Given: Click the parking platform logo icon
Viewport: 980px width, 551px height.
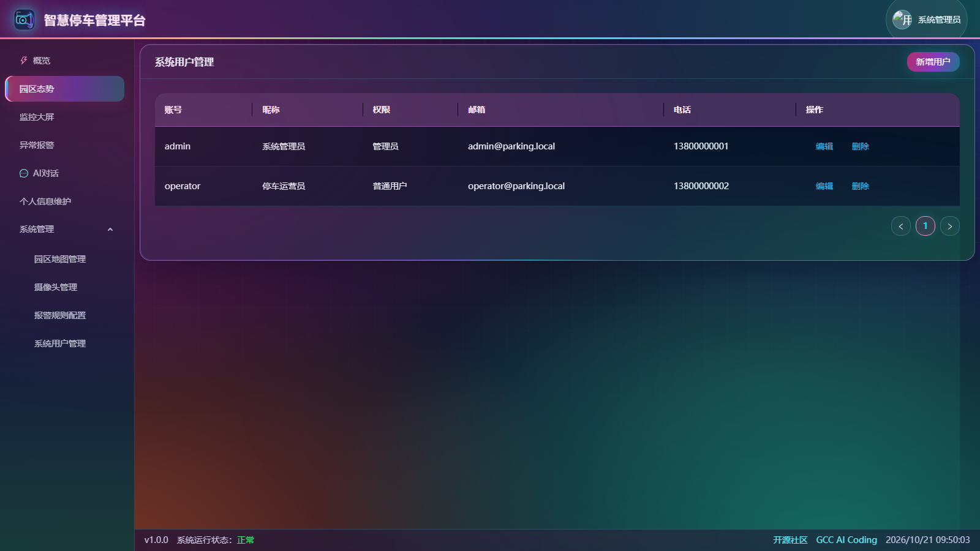Looking at the screenshot, I should click(x=24, y=20).
